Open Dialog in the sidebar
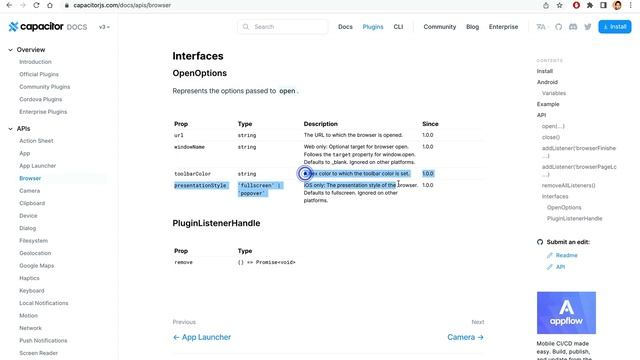Image resolution: width=640 pixels, height=360 pixels. pos(27,228)
